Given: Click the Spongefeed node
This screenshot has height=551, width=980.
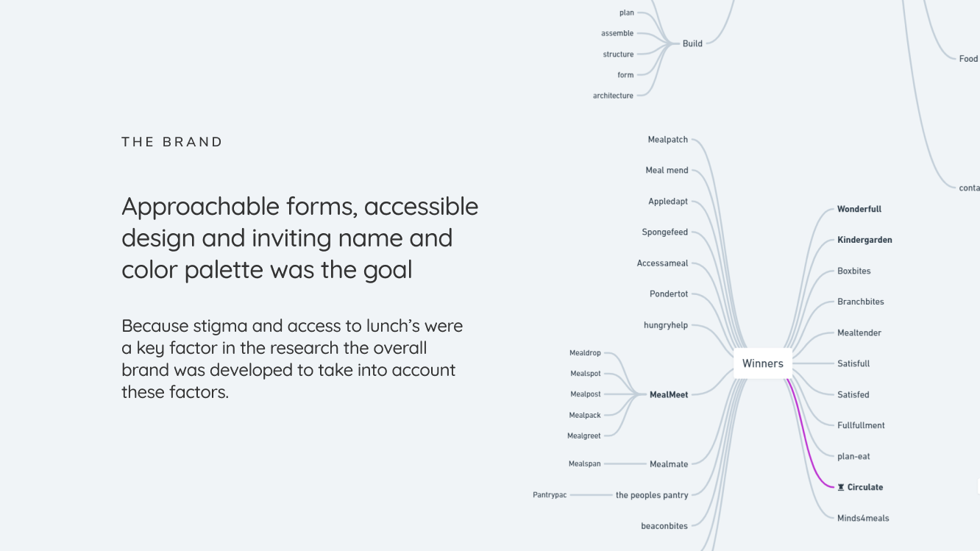Looking at the screenshot, I should (x=665, y=232).
